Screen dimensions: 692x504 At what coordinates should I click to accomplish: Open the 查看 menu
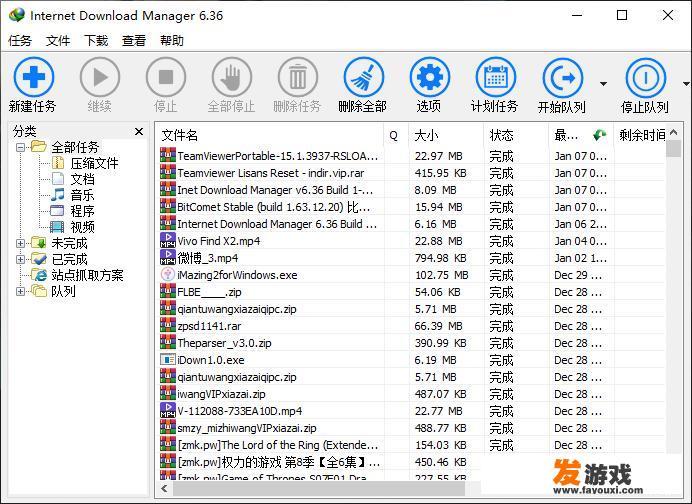point(134,41)
